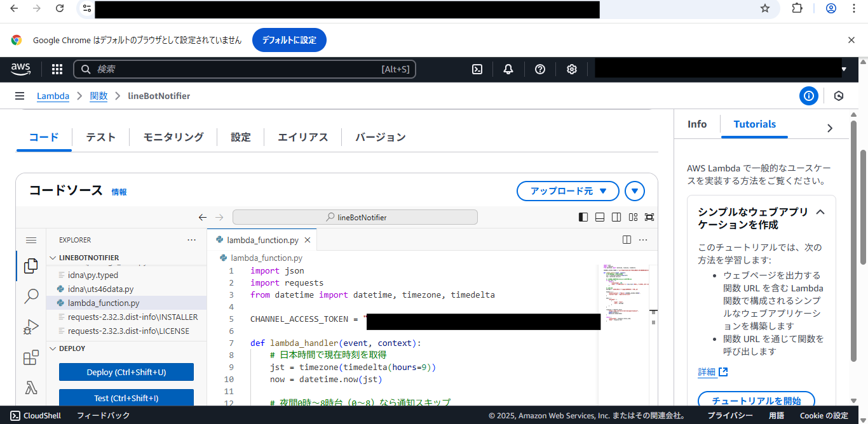Close the lambda_function.py tab
Image resolution: width=868 pixels, height=424 pixels.
pos(308,241)
